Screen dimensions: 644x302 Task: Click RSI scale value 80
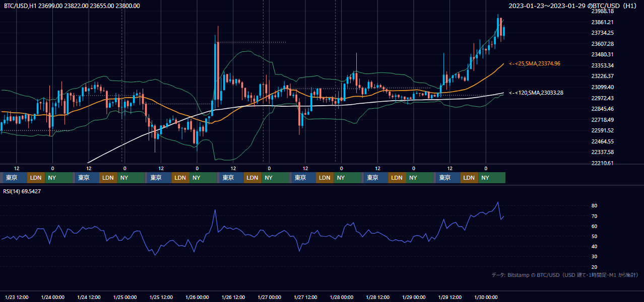[595, 206]
